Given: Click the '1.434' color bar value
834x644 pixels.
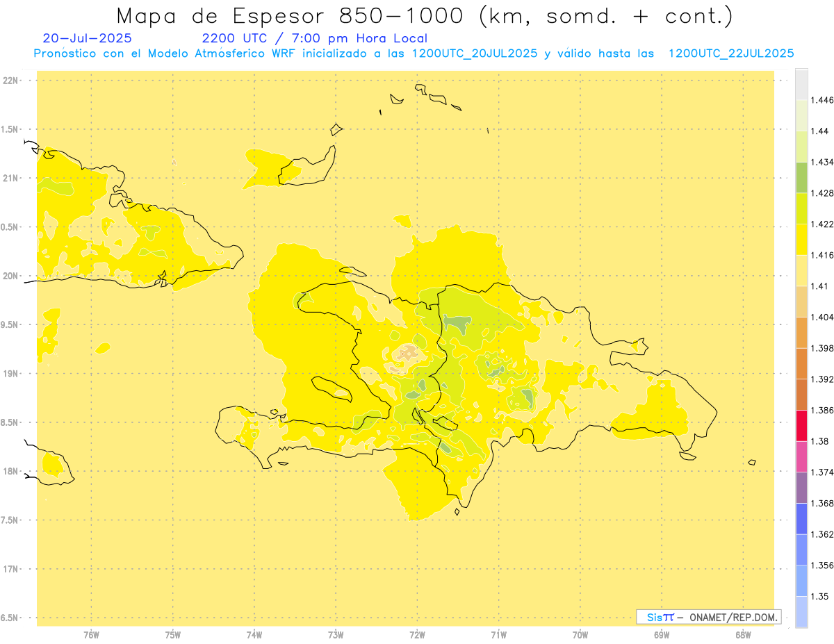Looking at the screenshot, I should [x=821, y=163].
